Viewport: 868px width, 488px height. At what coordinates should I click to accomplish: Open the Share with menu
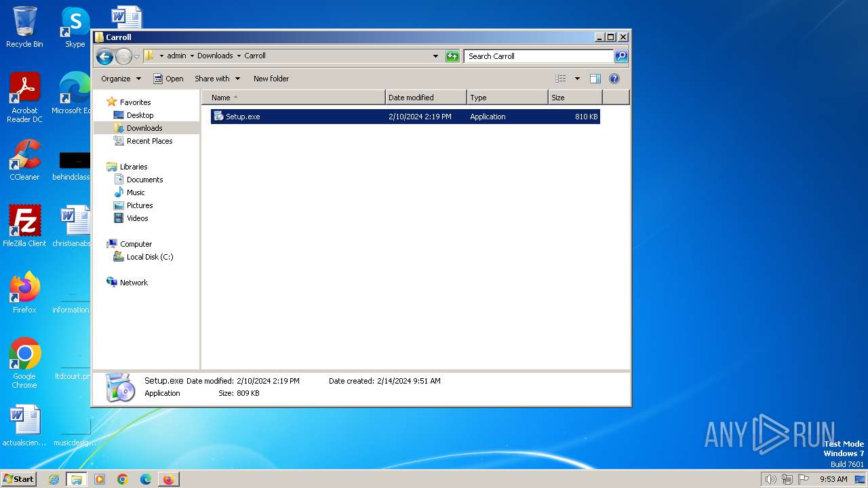click(x=217, y=79)
